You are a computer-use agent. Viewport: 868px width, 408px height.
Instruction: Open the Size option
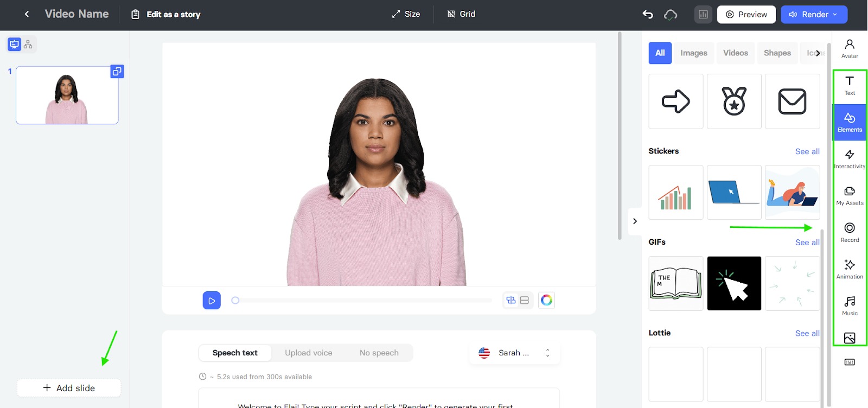(x=406, y=14)
